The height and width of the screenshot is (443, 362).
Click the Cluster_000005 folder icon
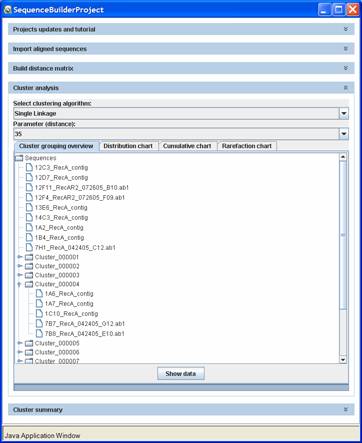pyautogui.click(x=29, y=343)
